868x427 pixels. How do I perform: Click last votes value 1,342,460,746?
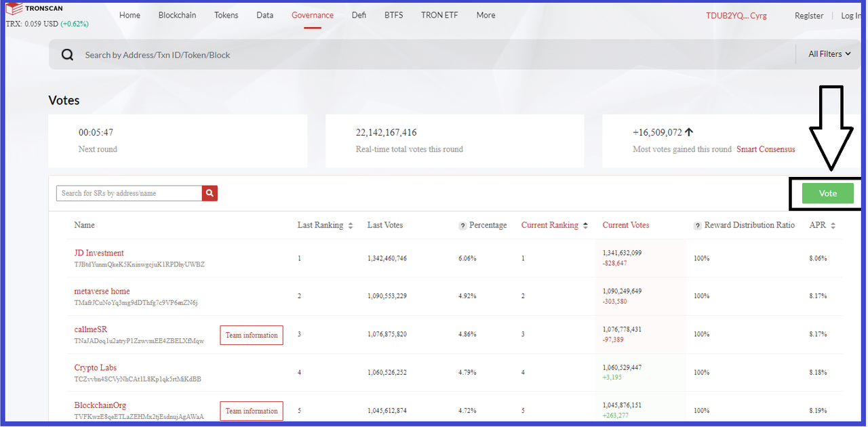point(387,258)
